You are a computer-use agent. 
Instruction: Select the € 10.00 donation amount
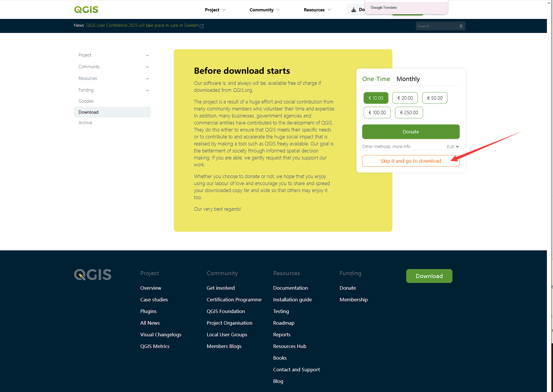[376, 98]
